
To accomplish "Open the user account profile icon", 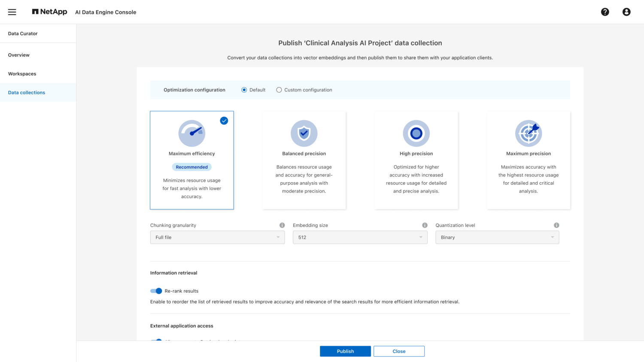I will [626, 12].
